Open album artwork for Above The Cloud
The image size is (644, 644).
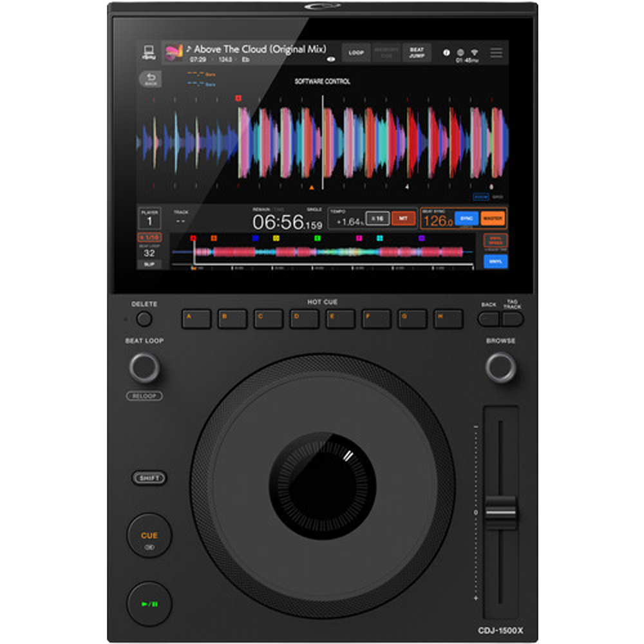pos(174,53)
